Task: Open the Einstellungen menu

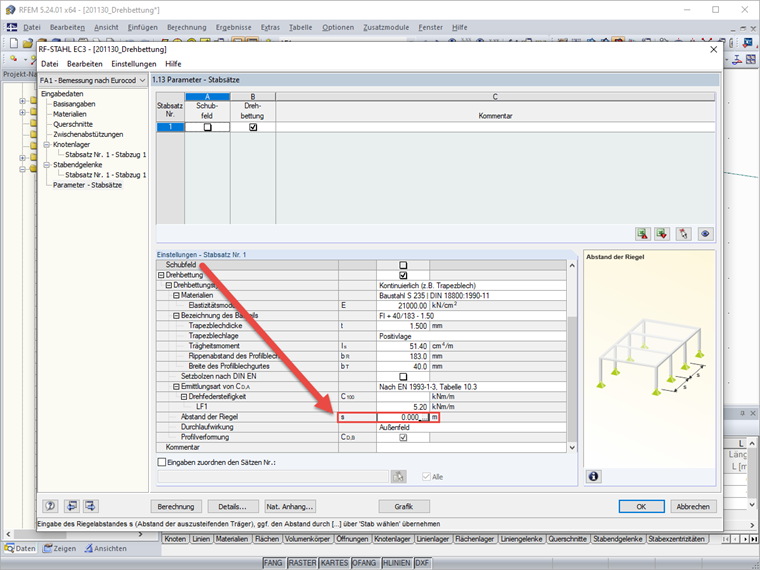Action: tap(134, 64)
